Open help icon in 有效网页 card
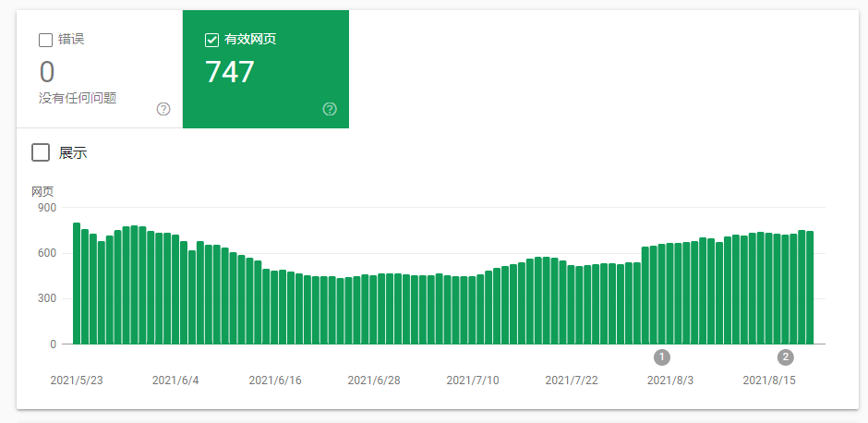The width and height of the screenshot is (868, 423). point(330,109)
